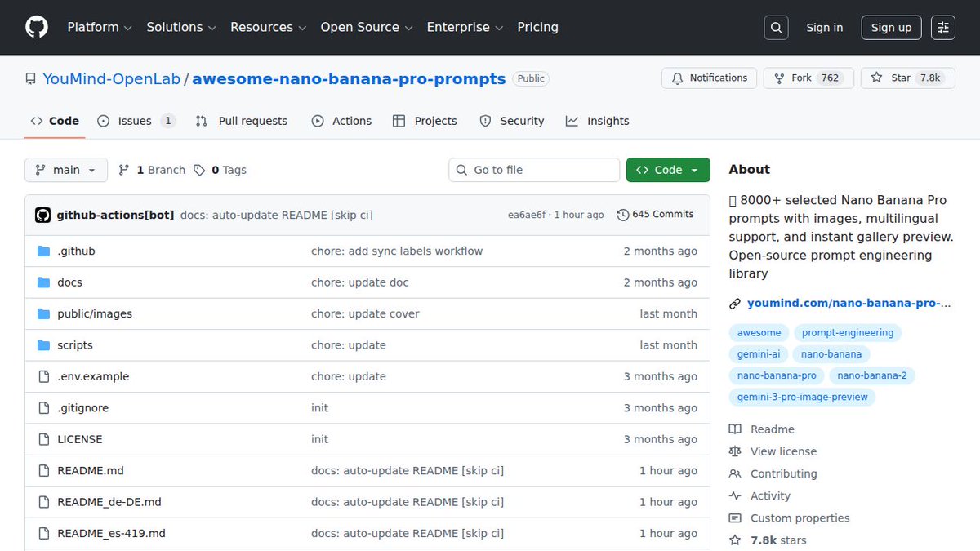Open the README_de-DE.md file
The image size is (980, 551).
(x=109, y=502)
